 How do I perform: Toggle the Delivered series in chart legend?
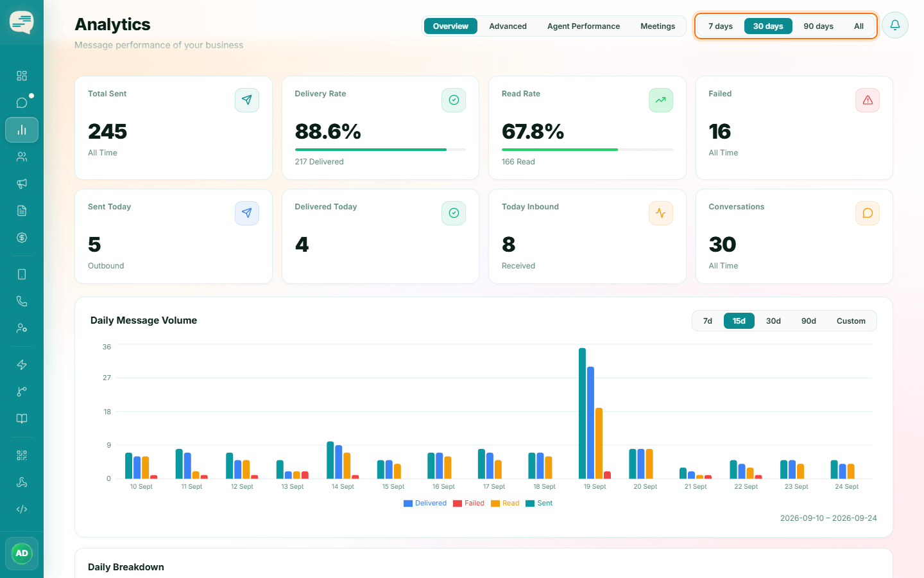click(x=425, y=504)
